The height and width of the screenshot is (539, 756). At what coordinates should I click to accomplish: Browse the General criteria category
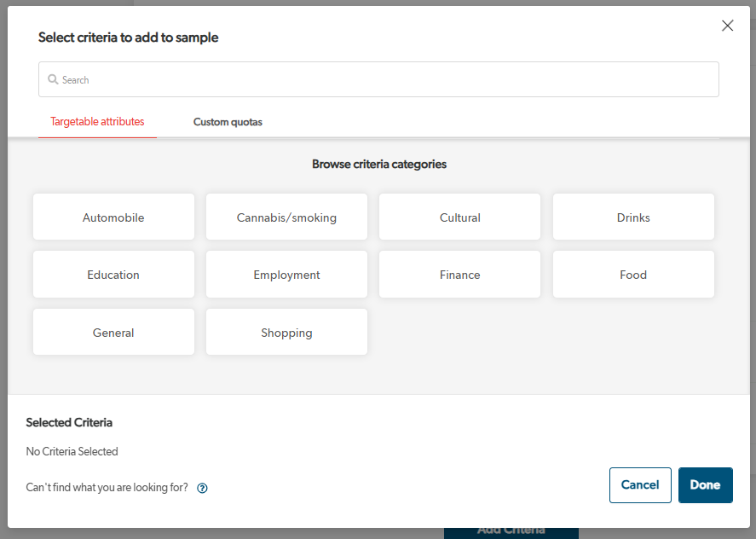point(113,333)
